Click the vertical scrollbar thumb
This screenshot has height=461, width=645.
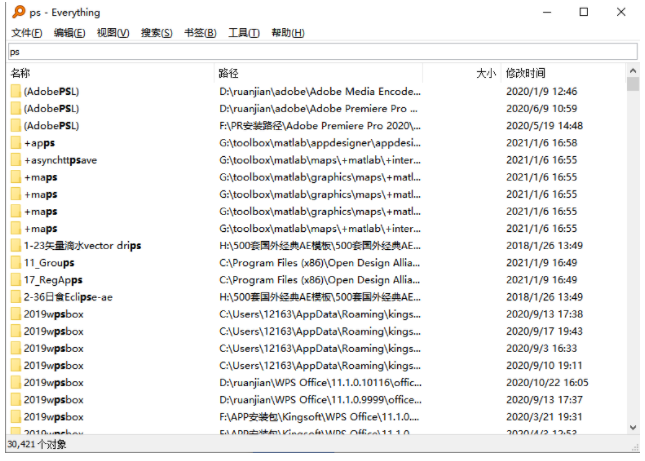click(x=633, y=84)
